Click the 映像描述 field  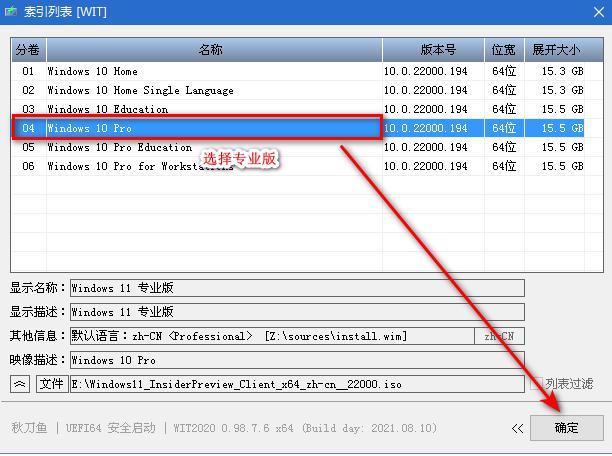coord(297,360)
